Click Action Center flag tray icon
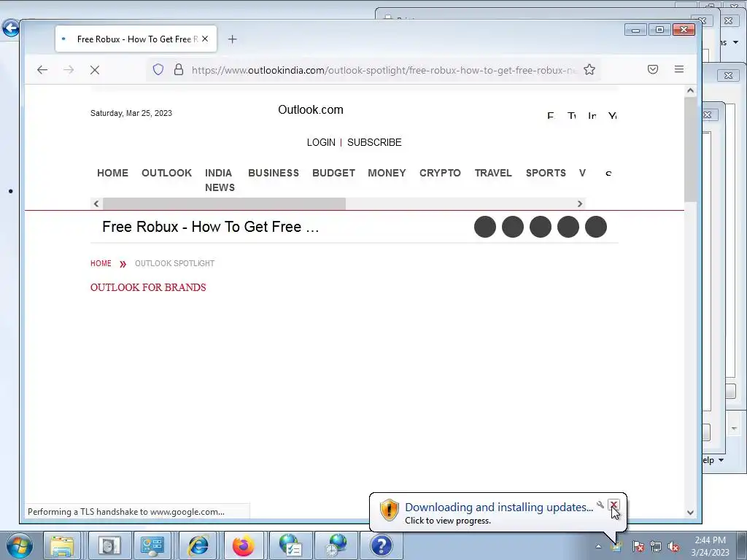Image resolution: width=747 pixels, height=560 pixels. [638, 547]
